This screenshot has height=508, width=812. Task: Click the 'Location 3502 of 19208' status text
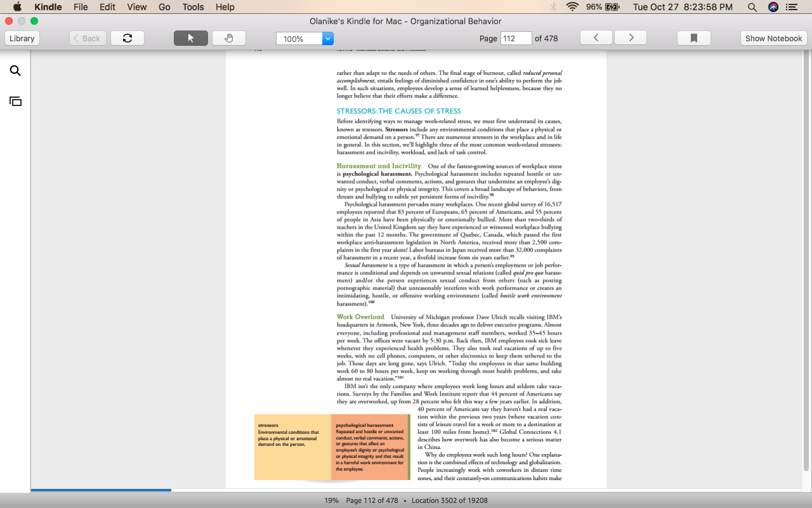point(450,500)
